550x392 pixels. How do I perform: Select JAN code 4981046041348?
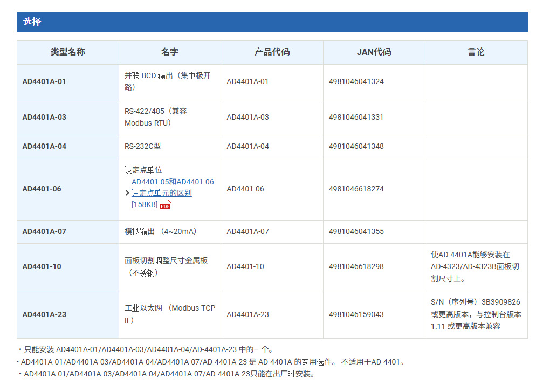(x=356, y=146)
